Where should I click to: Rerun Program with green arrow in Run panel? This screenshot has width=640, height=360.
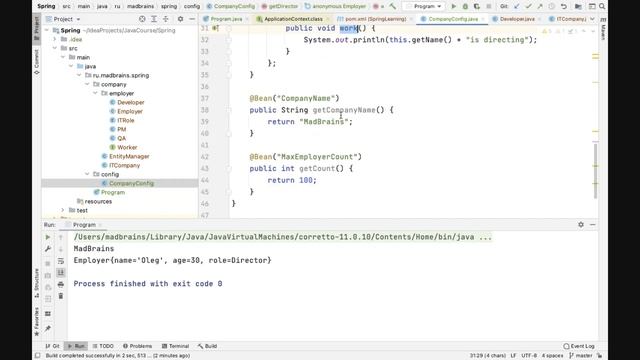[x=48, y=237]
